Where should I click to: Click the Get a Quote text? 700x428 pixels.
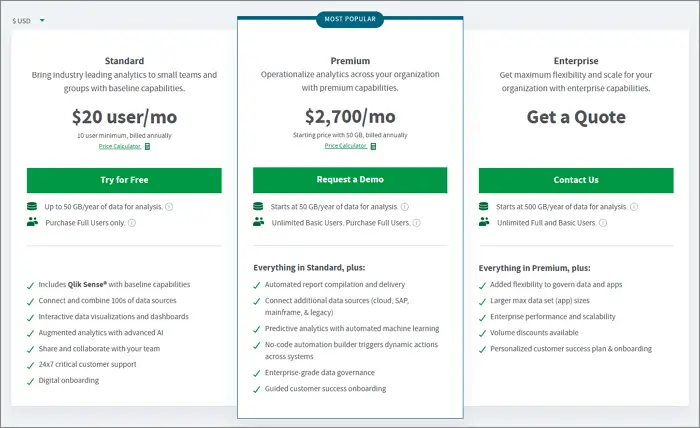point(576,117)
